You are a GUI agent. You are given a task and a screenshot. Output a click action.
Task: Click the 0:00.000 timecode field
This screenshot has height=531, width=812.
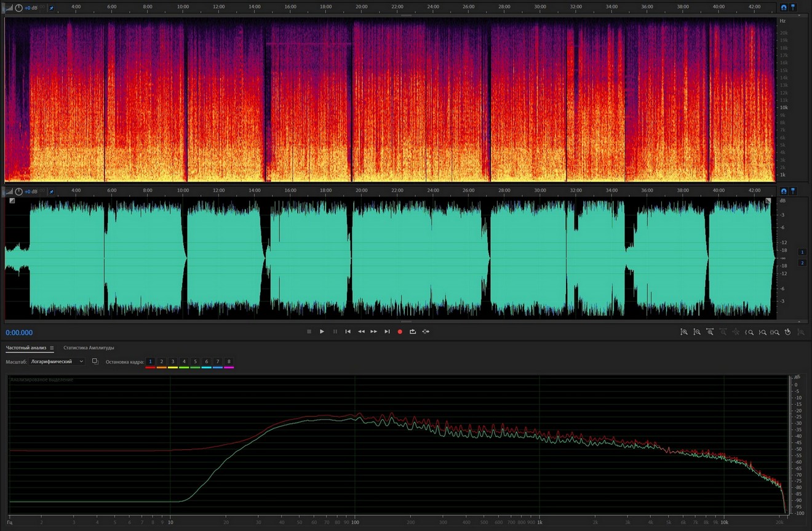coord(19,332)
